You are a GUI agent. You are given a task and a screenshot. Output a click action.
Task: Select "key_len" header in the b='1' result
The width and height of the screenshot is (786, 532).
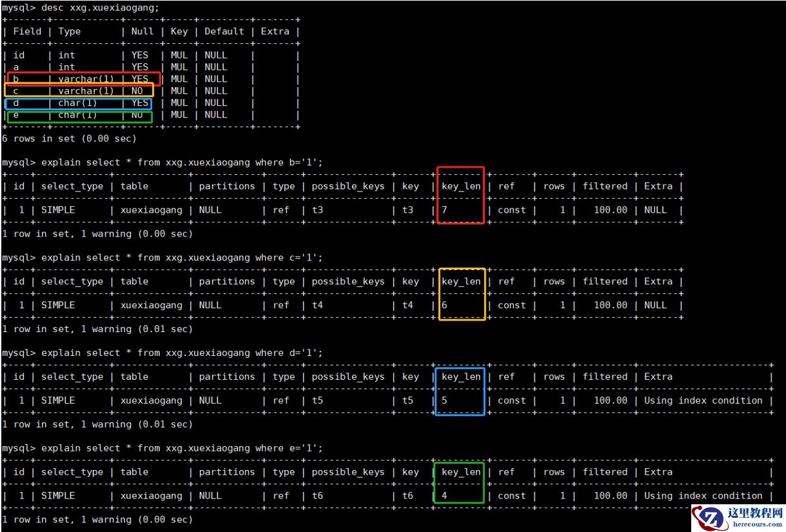pyautogui.click(x=461, y=186)
